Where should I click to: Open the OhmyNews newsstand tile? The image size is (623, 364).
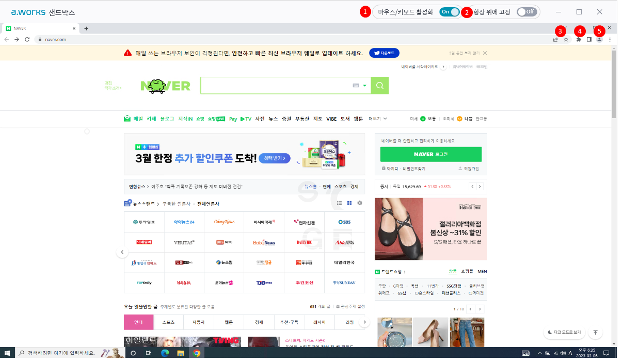pos(225,222)
